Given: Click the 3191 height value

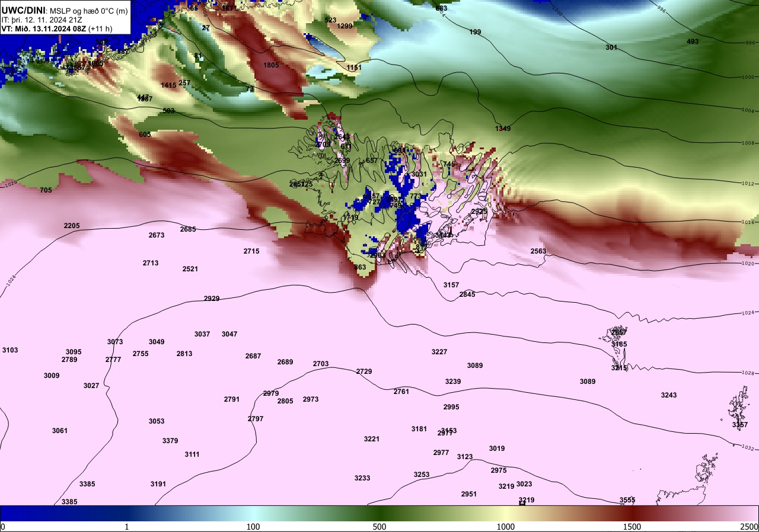Looking at the screenshot, I should (x=158, y=484).
